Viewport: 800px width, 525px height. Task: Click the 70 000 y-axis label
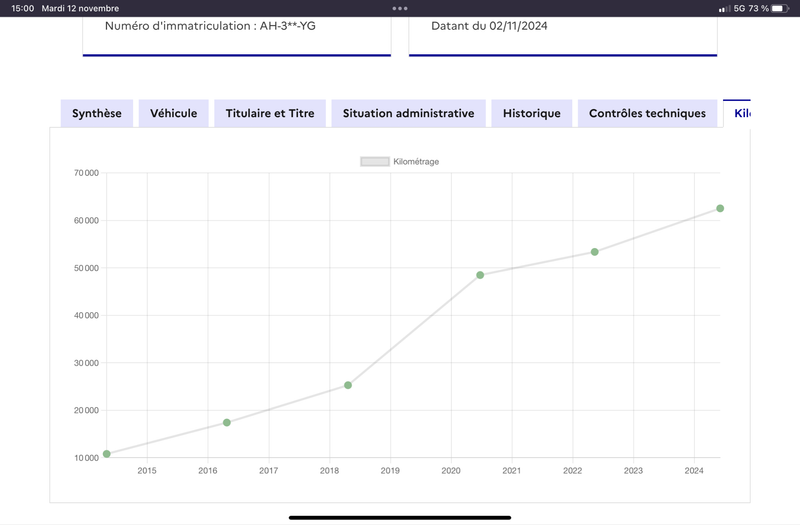(x=86, y=173)
